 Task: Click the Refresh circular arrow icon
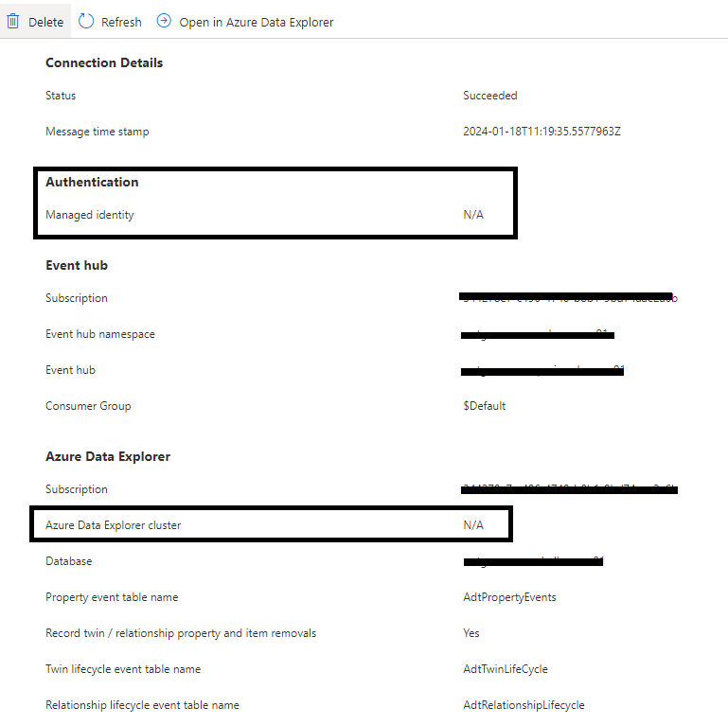(x=86, y=21)
